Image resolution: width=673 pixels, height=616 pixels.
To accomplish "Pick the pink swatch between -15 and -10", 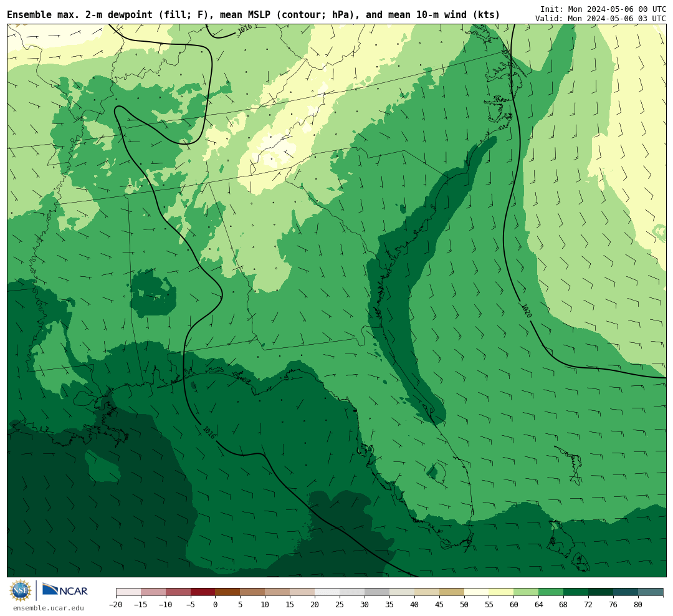I will tap(153, 592).
